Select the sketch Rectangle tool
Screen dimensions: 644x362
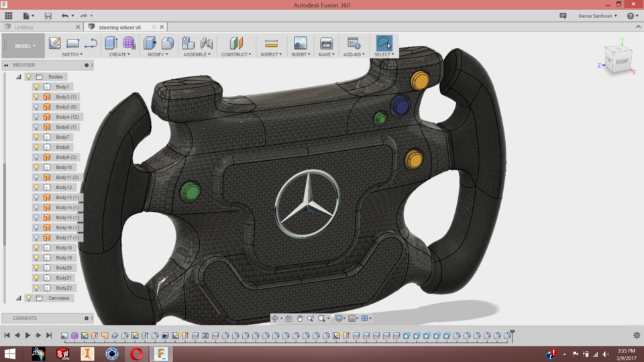(x=72, y=43)
